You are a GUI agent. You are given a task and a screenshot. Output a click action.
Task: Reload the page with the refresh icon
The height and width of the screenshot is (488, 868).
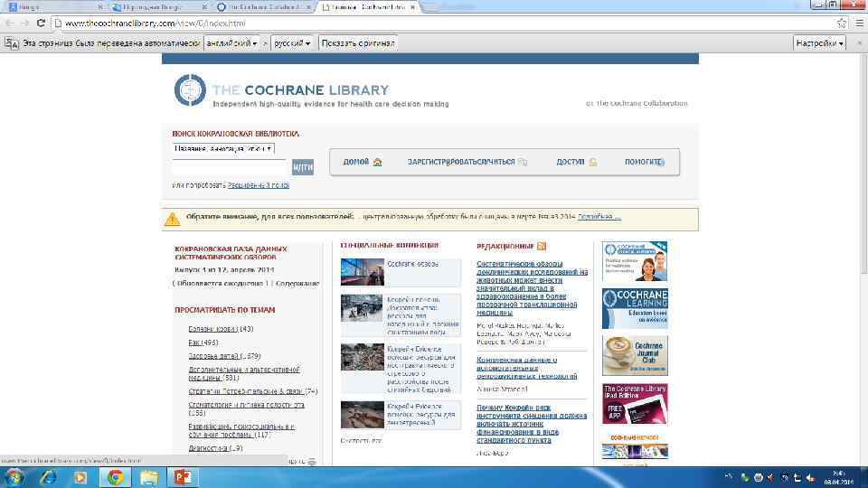coord(41,23)
